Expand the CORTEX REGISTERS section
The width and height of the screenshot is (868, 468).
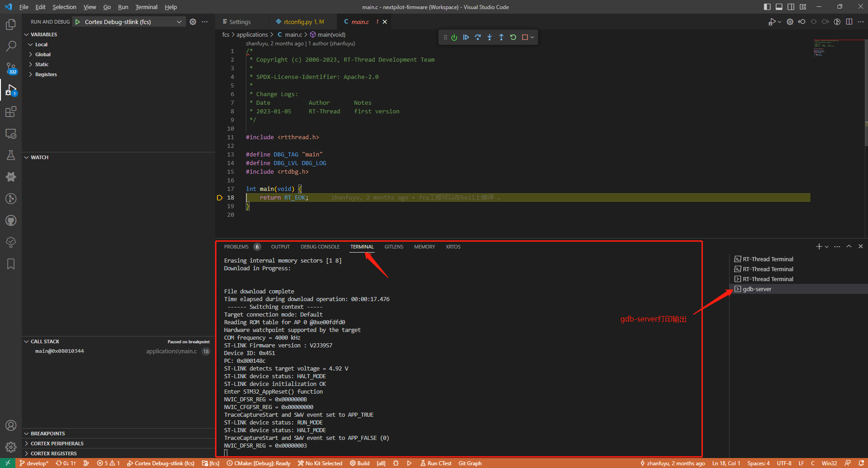point(118,453)
